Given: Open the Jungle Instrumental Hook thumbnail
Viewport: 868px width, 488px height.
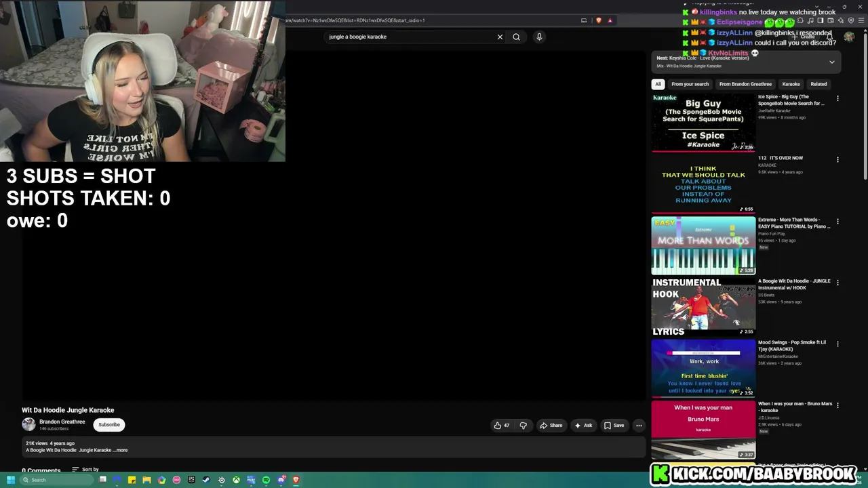Looking at the screenshot, I should (703, 307).
